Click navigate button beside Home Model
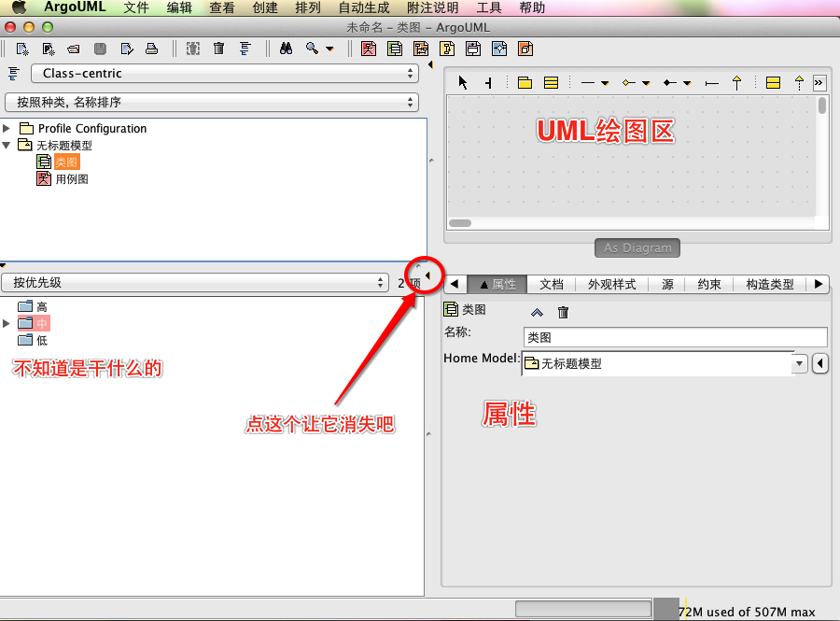840x621 pixels. tap(819, 364)
